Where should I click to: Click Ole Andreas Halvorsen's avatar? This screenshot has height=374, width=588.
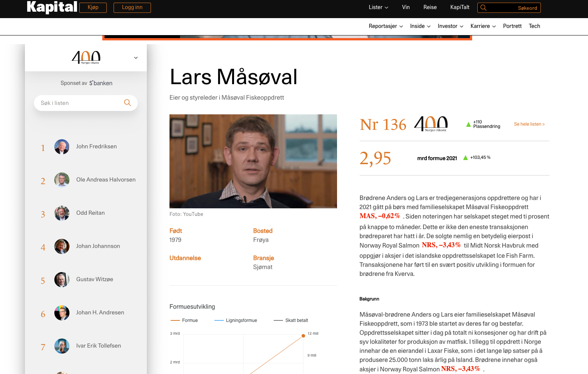click(x=62, y=180)
